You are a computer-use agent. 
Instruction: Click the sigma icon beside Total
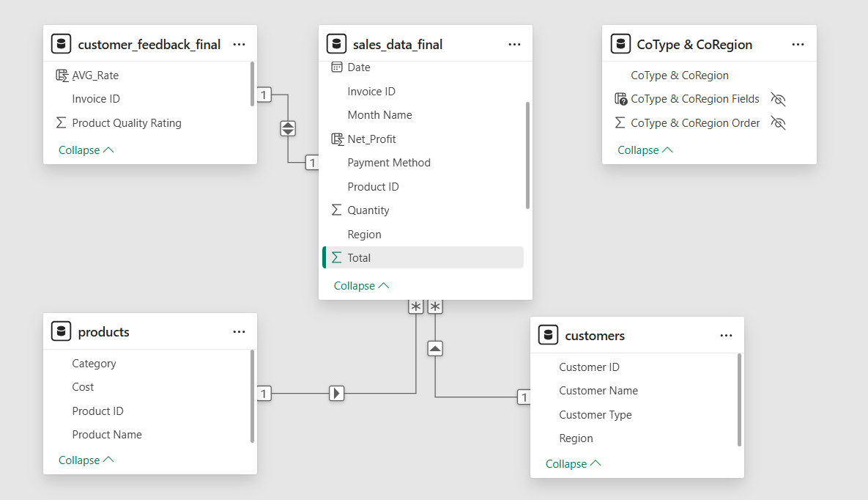tap(336, 257)
